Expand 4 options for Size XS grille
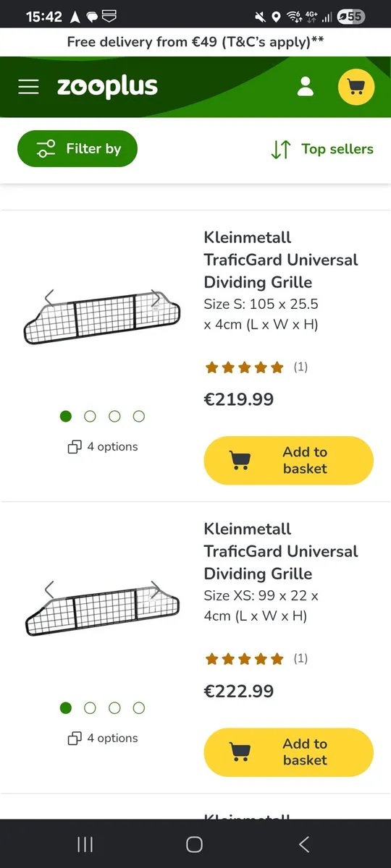The image size is (391, 868). (x=102, y=739)
